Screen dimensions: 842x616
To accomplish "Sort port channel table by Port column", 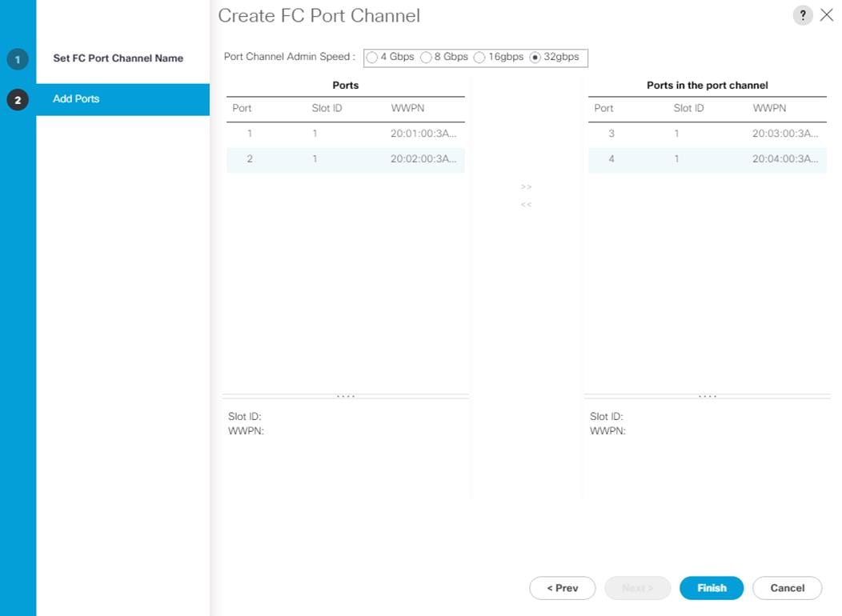I will (x=603, y=108).
